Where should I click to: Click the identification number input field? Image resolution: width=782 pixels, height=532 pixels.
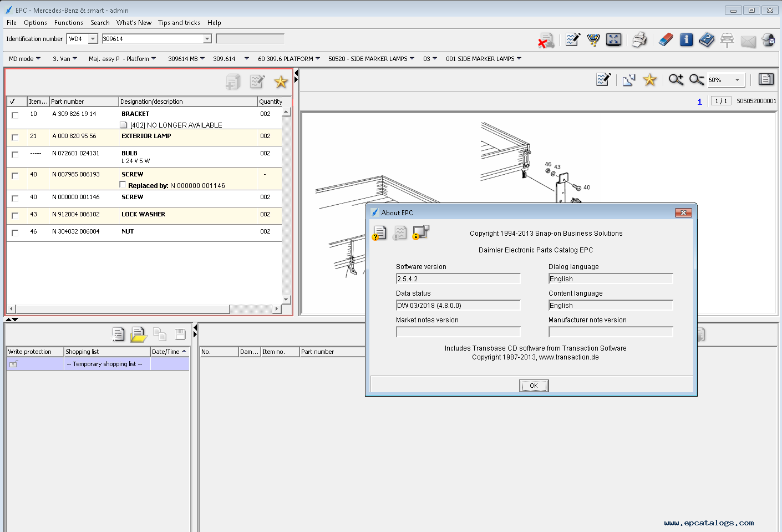coord(153,39)
